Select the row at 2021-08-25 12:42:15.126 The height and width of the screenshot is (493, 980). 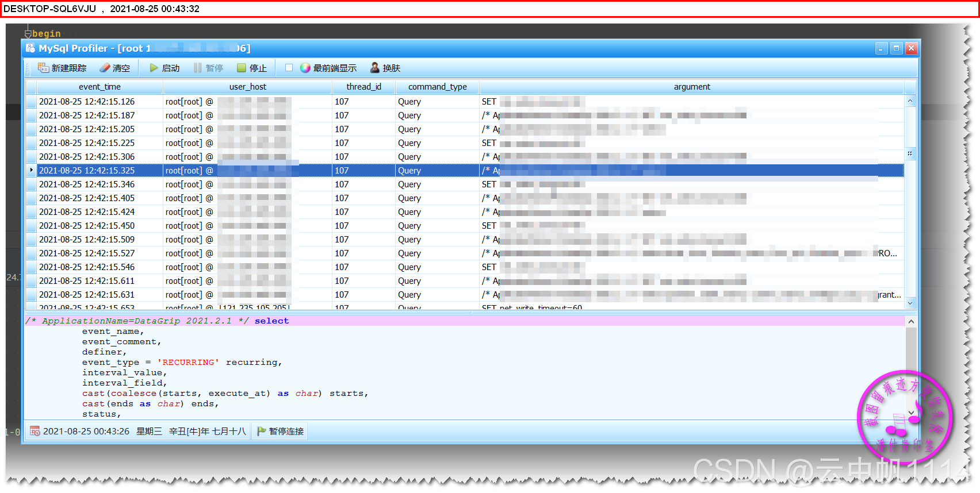465,102
